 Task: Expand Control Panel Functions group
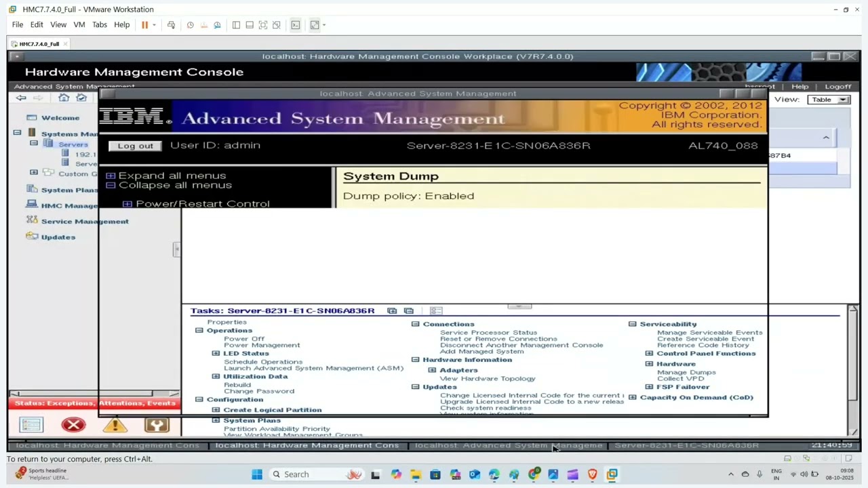click(x=649, y=354)
